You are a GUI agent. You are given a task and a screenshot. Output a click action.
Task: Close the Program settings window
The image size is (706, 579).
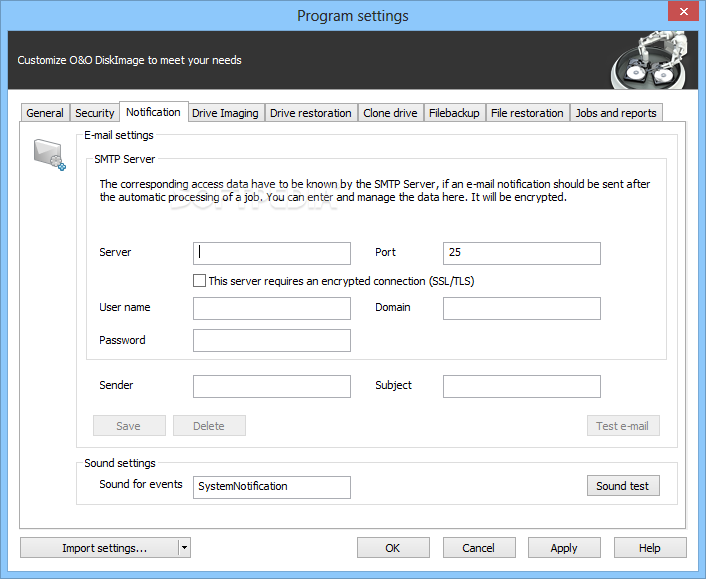coord(683,11)
